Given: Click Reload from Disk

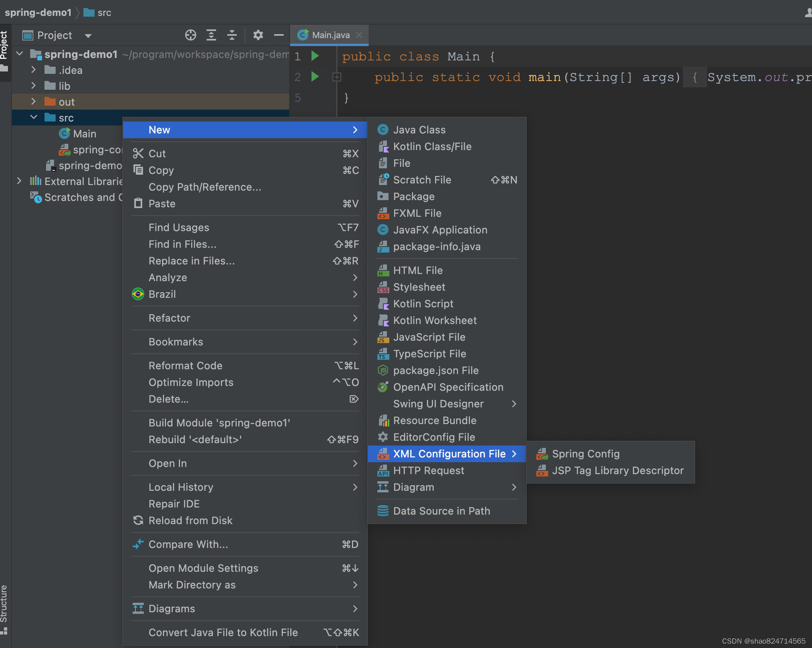Looking at the screenshot, I should [x=245, y=521].
